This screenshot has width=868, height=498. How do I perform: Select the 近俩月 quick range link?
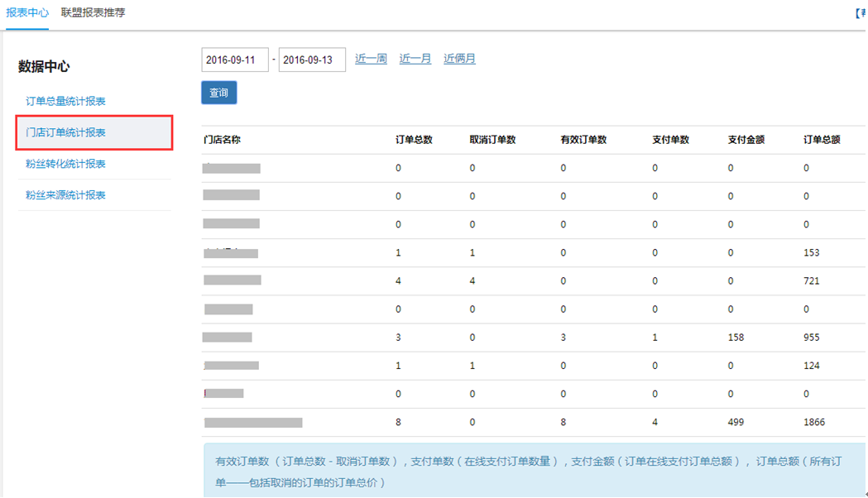click(459, 59)
